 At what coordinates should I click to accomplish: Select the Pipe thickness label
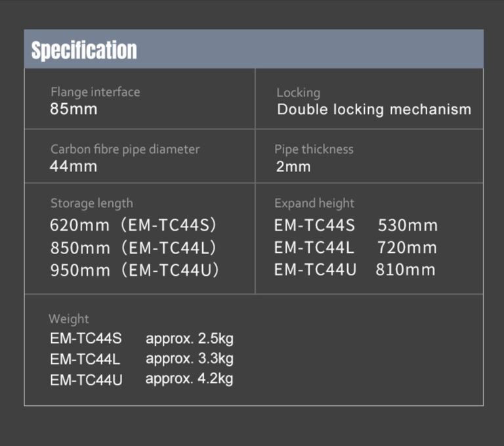pyautogui.click(x=314, y=149)
